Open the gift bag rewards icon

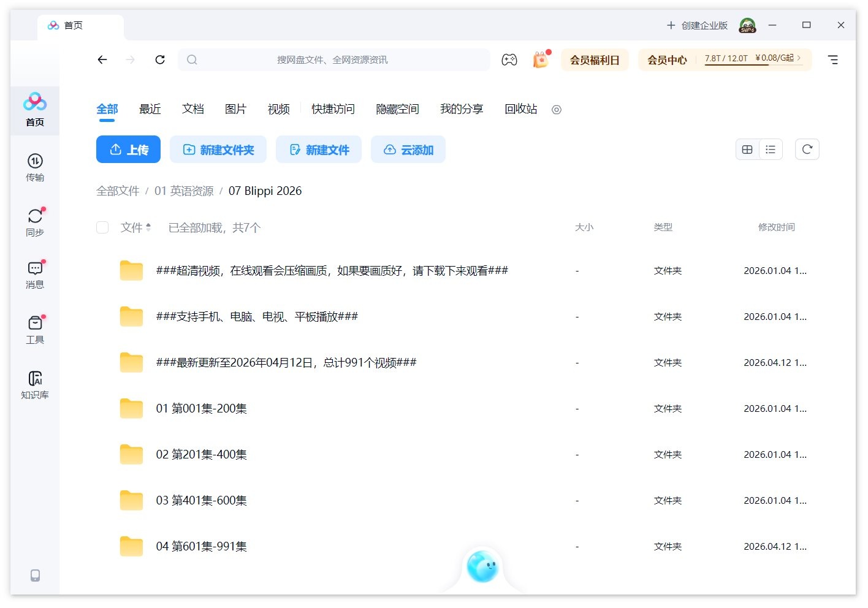tap(540, 60)
